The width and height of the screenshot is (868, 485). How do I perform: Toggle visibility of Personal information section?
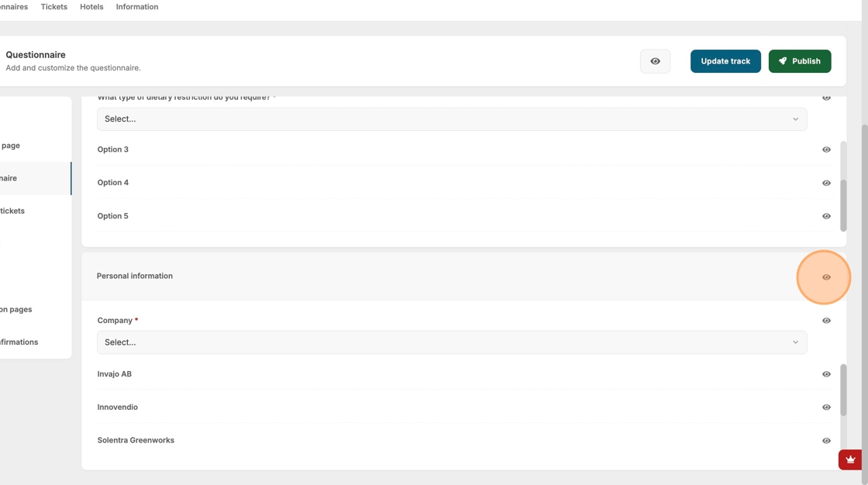click(x=826, y=277)
